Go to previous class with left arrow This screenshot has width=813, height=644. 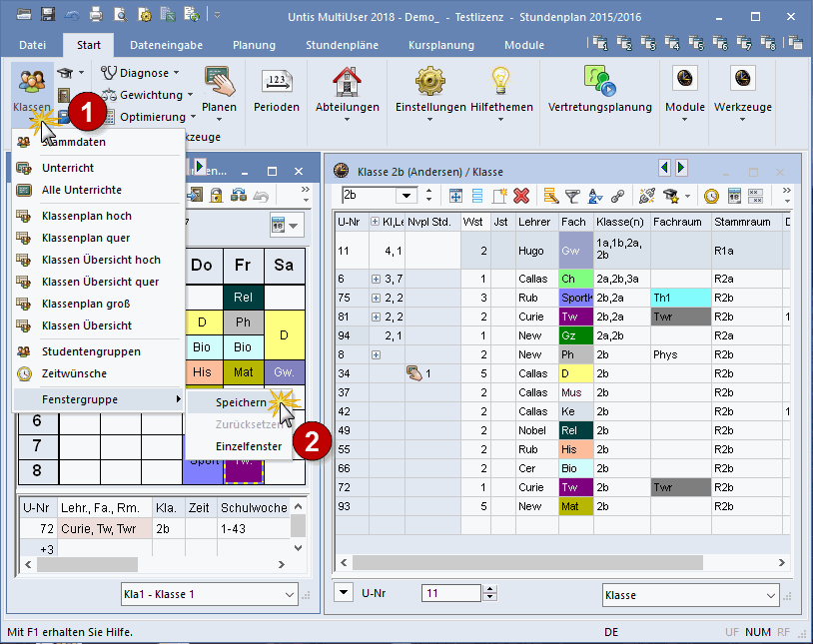pos(665,168)
